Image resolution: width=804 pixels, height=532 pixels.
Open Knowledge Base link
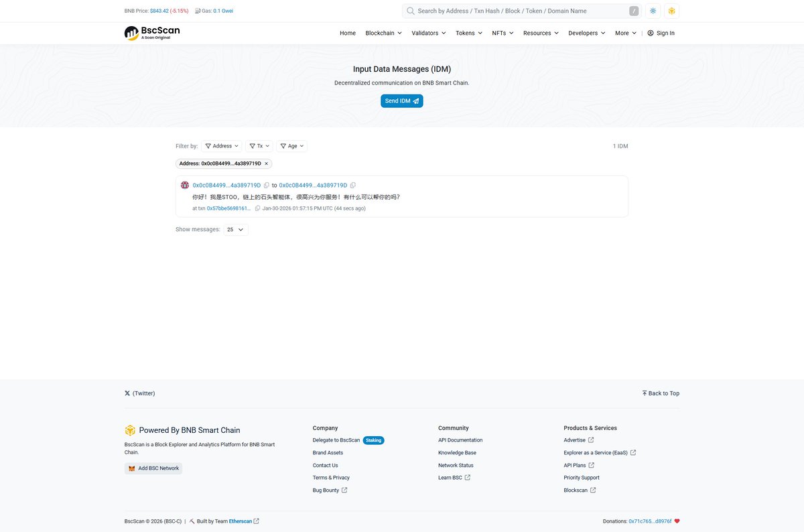point(457,453)
